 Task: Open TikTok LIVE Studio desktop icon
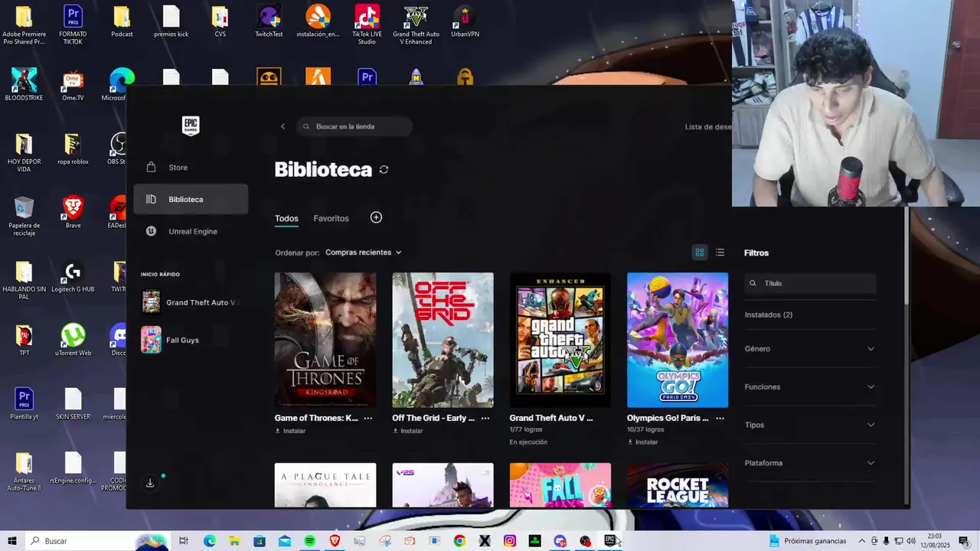click(x=367, y=24)
